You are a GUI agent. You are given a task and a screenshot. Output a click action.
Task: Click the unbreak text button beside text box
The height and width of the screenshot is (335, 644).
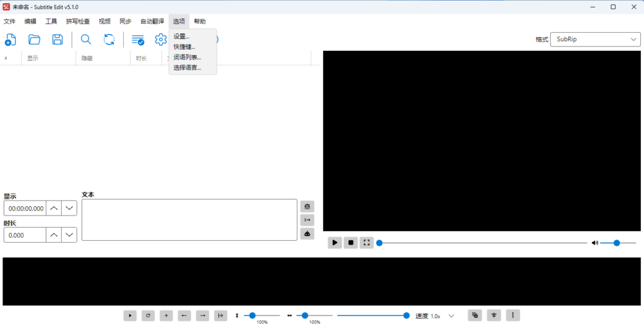point(307,219)
